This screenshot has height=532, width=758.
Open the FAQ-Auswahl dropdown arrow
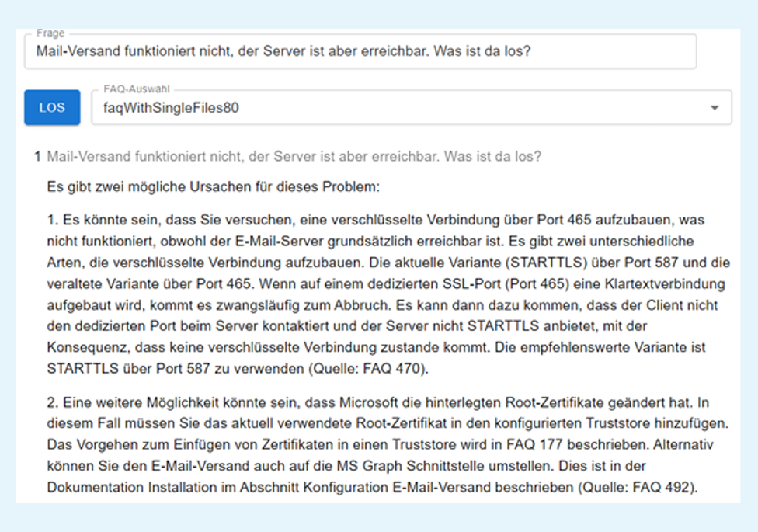pyautogui.click(x=714, y=108)
